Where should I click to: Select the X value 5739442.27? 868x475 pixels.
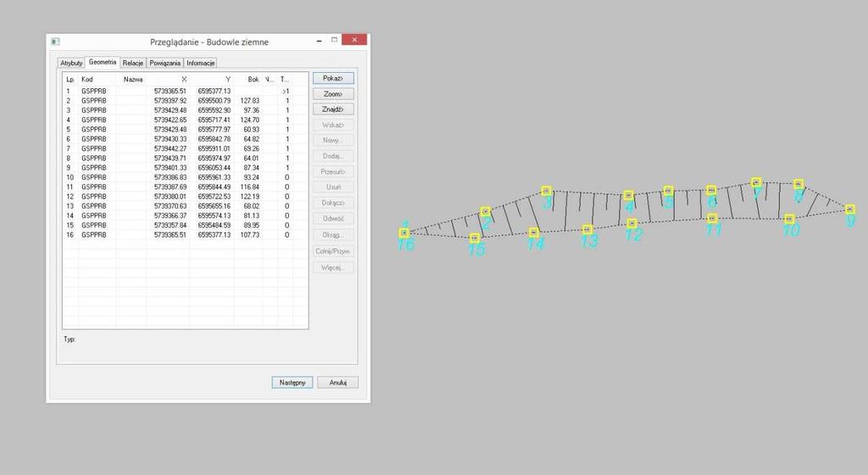click(170, 148)
